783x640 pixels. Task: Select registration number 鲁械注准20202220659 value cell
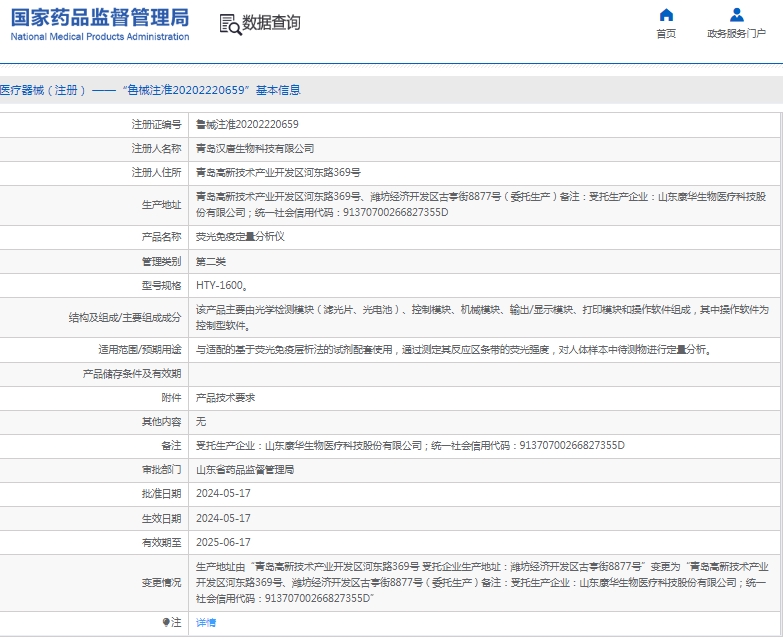247,124
